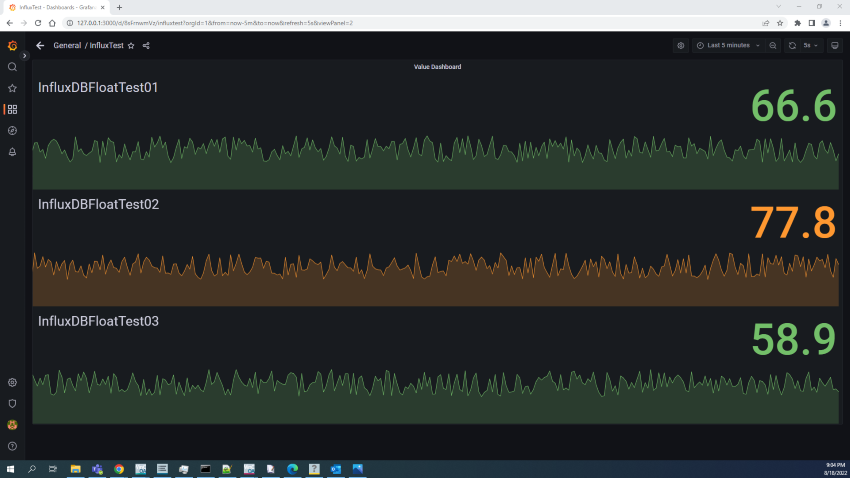850x478 pixels.
Task: Share the dashboard via share icon
Action: click(146, 46)
